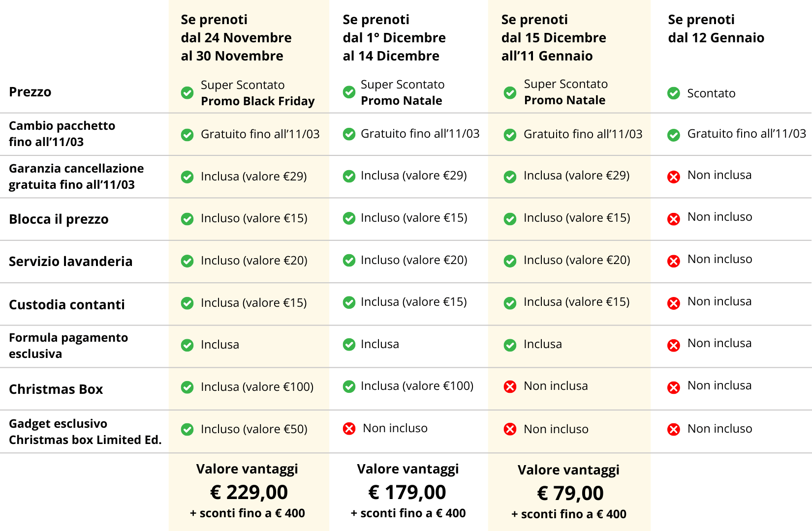
Task: Click green check for Formula pagamento, 24 Novembre column
Action: tap(187, 346)
